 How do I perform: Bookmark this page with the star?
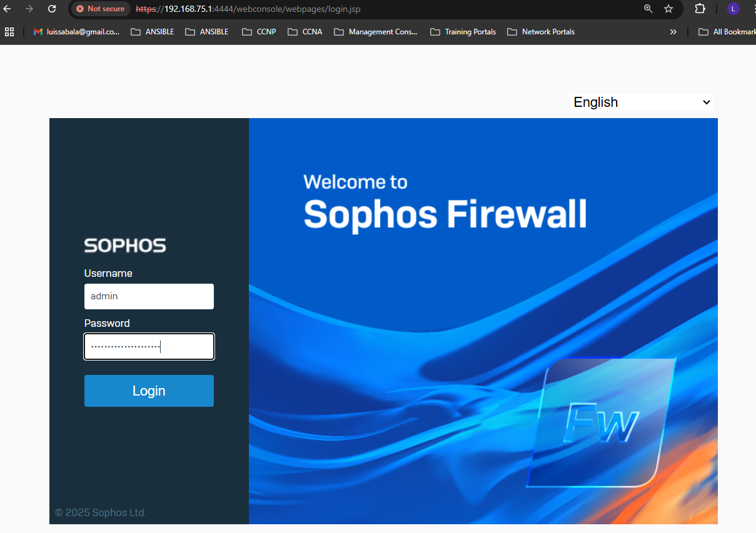click(x=668, y=9)
